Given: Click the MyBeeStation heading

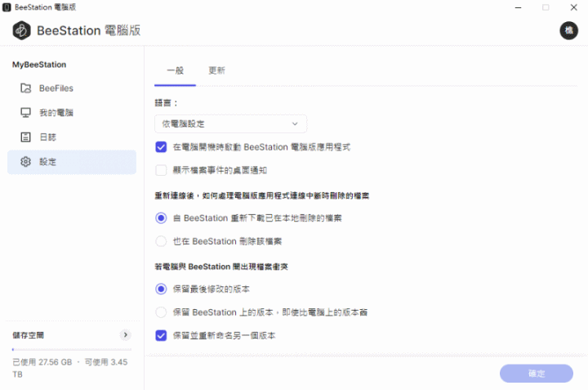Looking at the screenshot, I should 39,65.
